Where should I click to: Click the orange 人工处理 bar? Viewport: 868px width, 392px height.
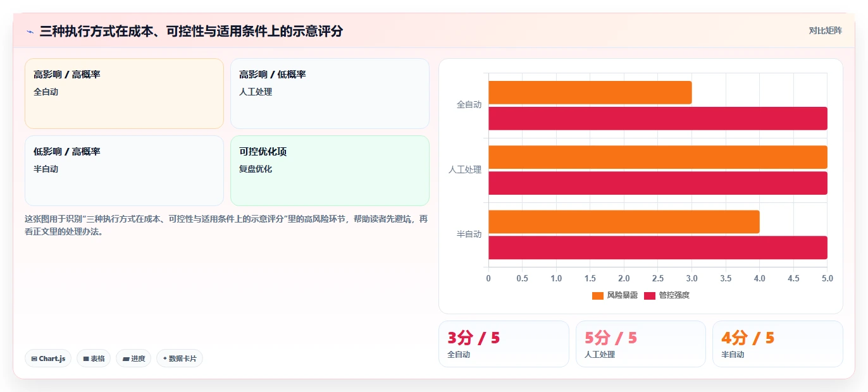[658, 157]
